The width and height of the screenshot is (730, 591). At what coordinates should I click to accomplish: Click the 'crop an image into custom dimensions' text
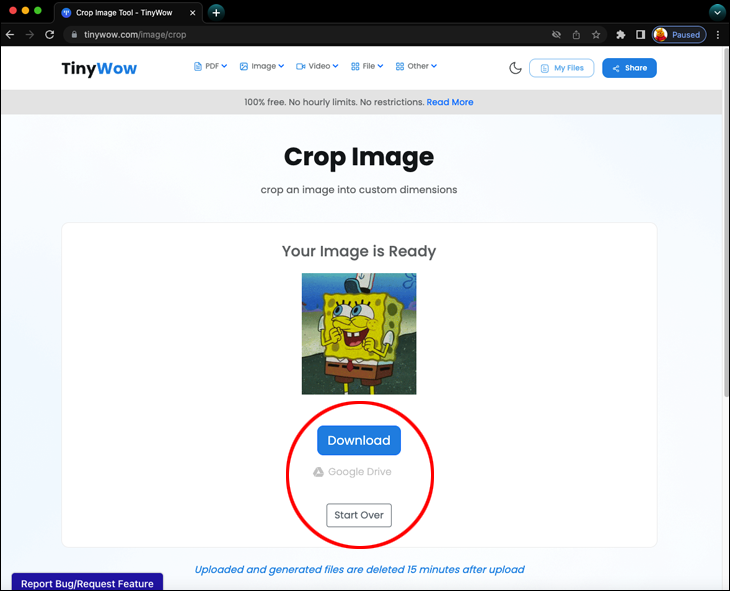tap(359, 190)
